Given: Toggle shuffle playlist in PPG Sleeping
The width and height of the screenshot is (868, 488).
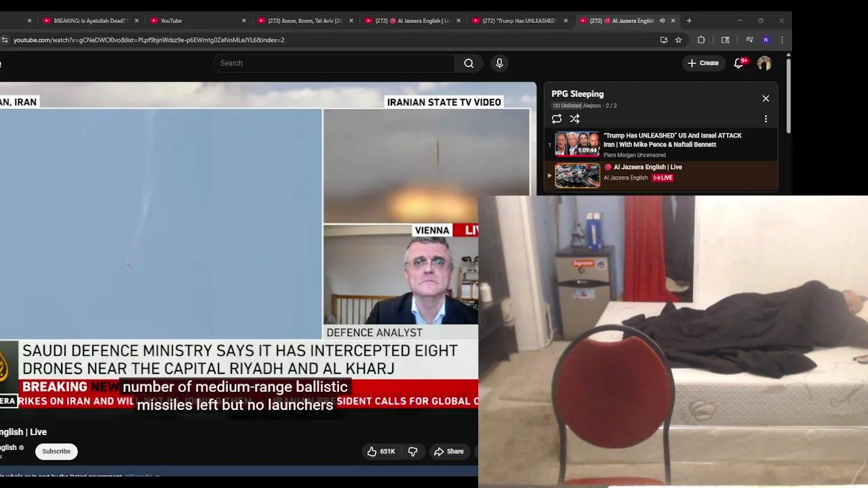Looking at the screenshot, I should tap(574, 119).
